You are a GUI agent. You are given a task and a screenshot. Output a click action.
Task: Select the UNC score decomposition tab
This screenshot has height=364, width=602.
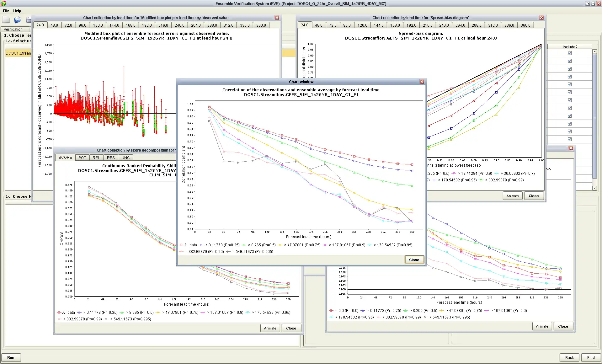[125, 158]
